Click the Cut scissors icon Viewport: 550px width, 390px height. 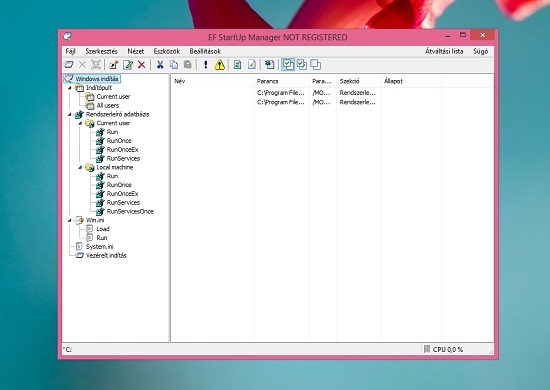click(x=160, y=65)
